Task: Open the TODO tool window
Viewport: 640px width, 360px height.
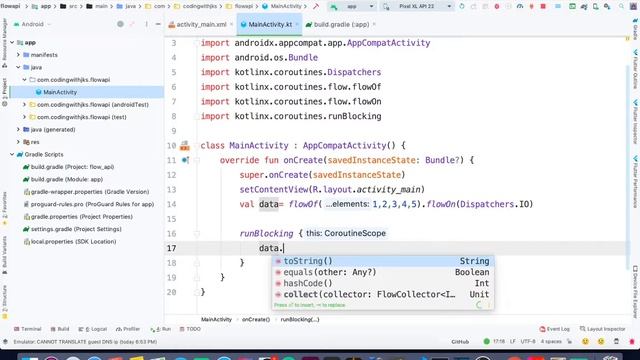Action: [x=190, y=329]
